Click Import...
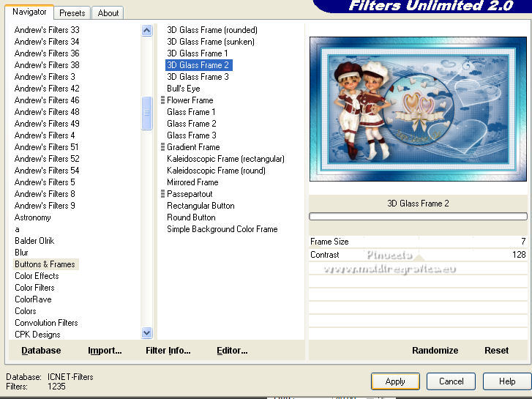 105,351
